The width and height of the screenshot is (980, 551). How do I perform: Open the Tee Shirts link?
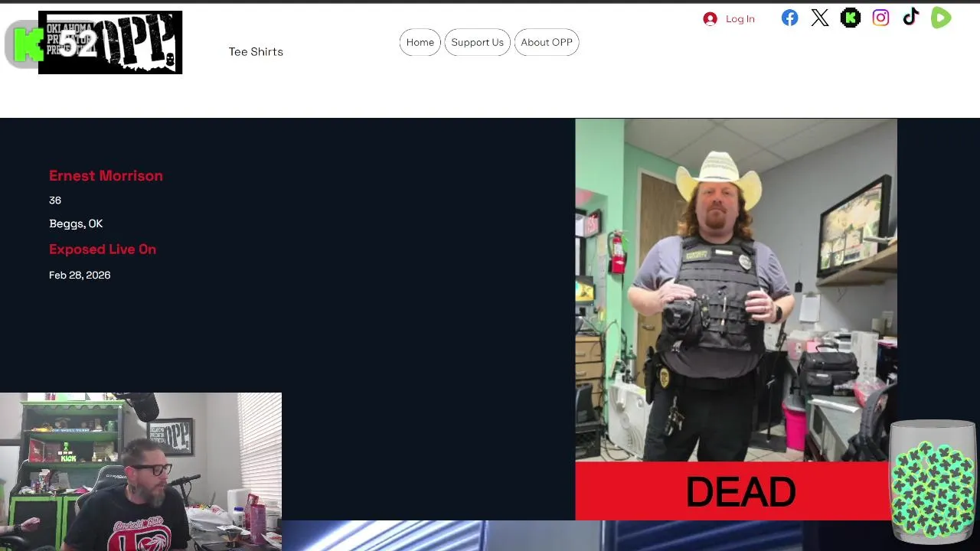pyautogui.click(x=256, y=51)
